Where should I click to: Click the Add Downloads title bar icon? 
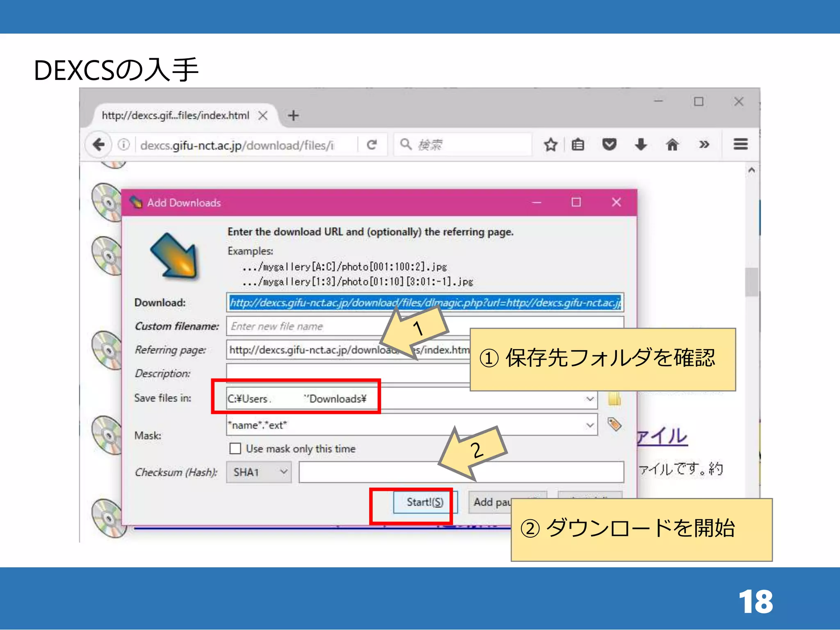[136, 202]
